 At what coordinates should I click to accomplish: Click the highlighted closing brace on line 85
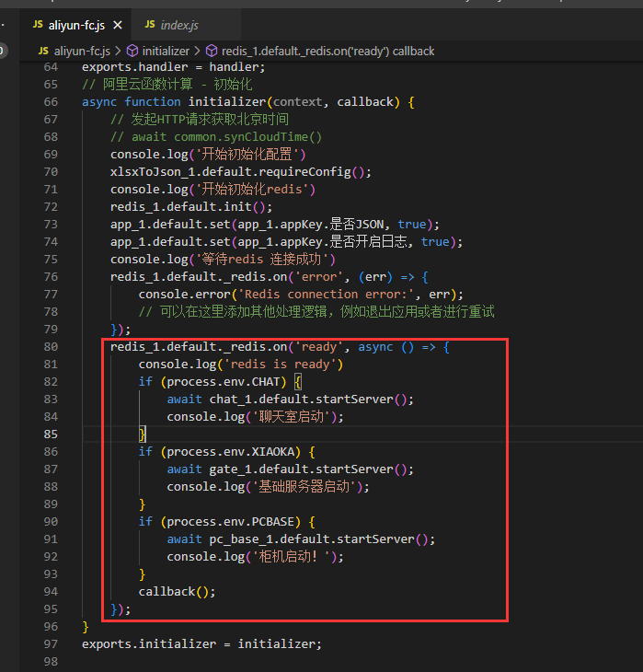[x=143, y=434]
